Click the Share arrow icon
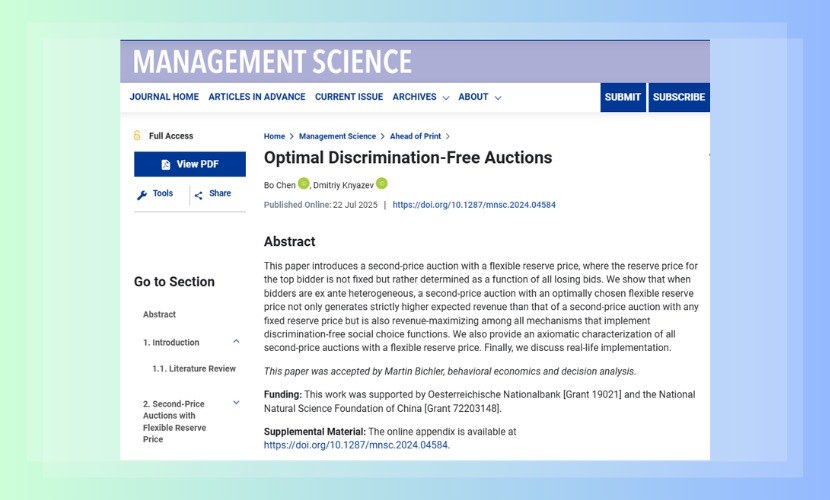The width and height of the screenshot is (830, 500). pos(199,195)
